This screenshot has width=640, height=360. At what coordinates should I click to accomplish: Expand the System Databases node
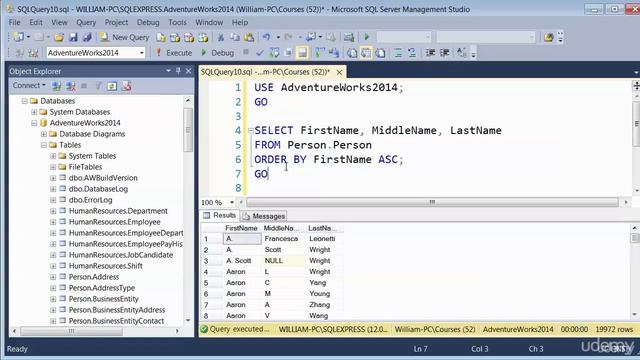(x=34, y=112)
